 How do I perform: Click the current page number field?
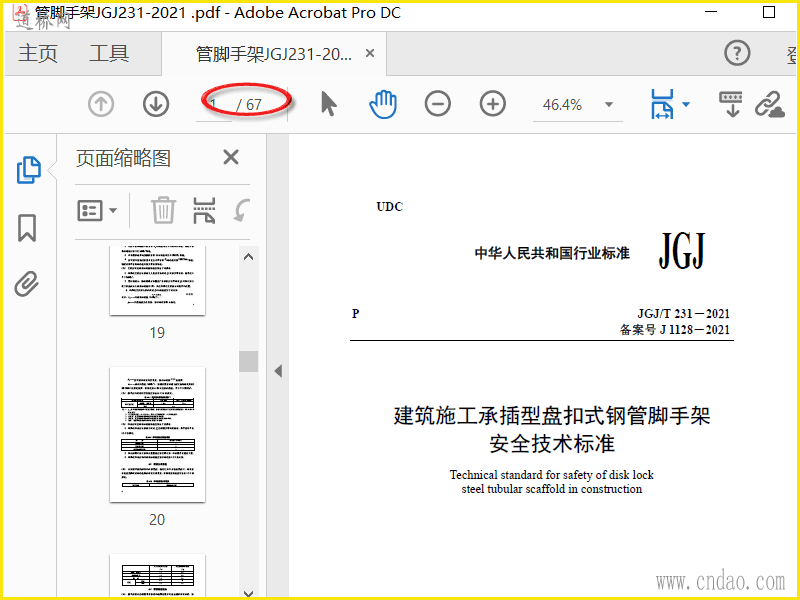point(214,105)
